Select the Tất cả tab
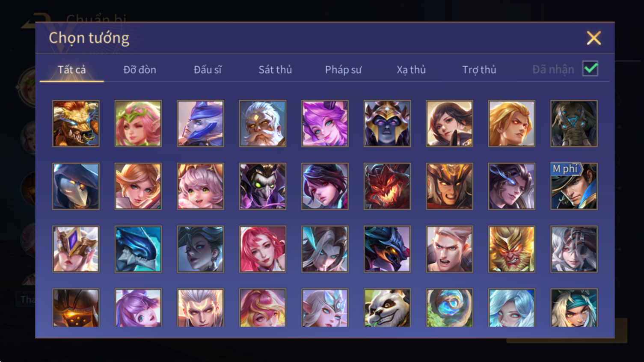Viewport: 644px width, 362px height. click(x=72, y=70)
